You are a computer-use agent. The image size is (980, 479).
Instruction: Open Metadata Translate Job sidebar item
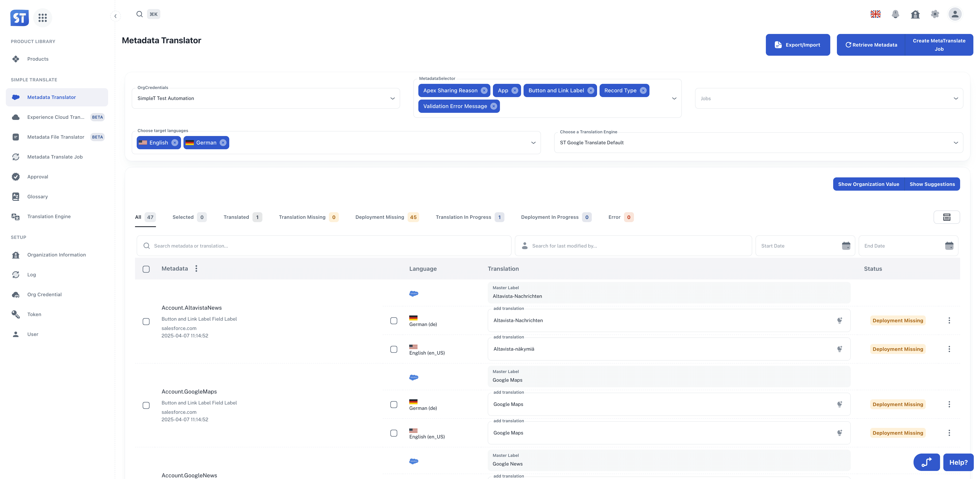[57, 157]
